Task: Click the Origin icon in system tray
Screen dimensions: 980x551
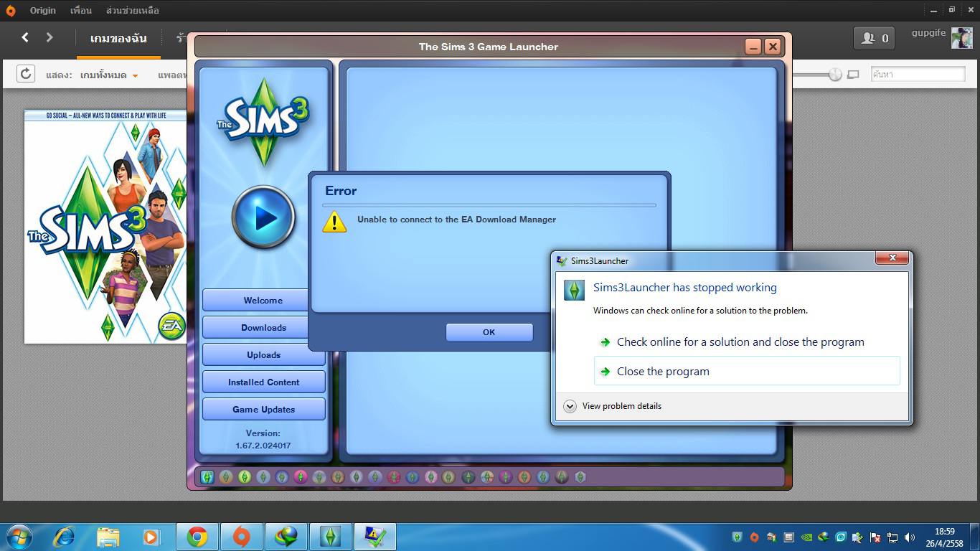Action: [754, 537]
